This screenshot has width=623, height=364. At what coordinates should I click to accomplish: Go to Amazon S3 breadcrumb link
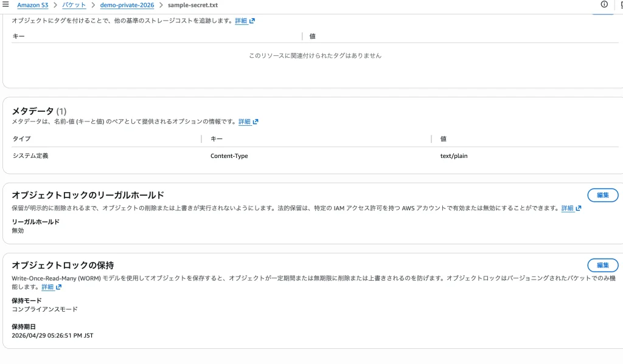point(34,5)
